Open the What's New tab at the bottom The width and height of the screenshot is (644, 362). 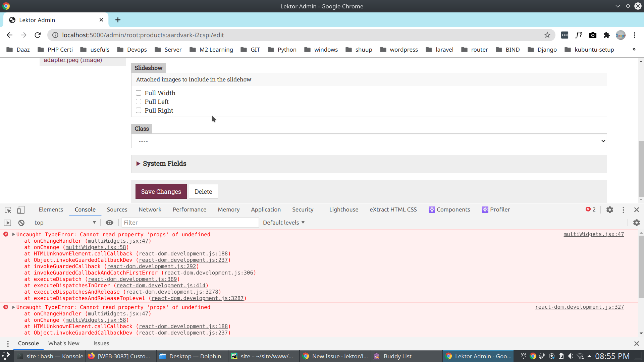tap(63, 343)
